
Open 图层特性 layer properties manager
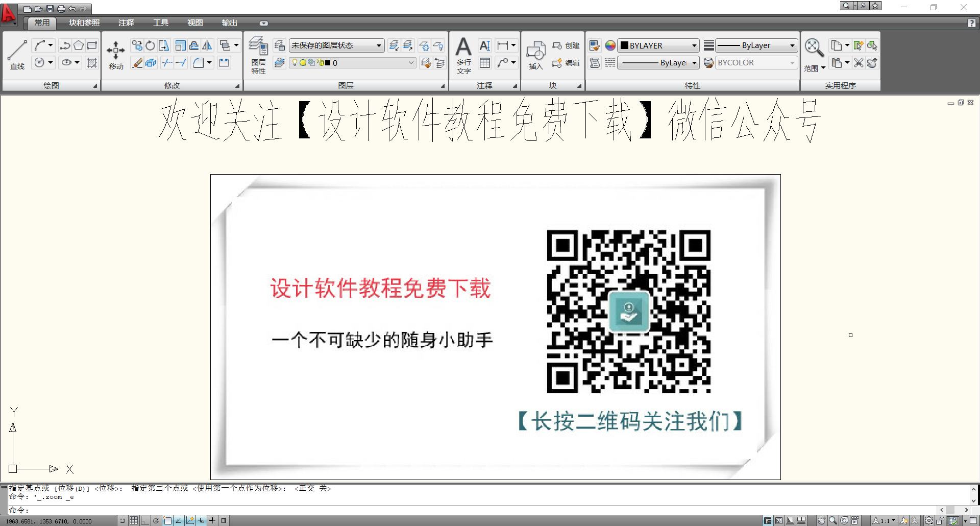pyautogui.click(x=258, y=54)
